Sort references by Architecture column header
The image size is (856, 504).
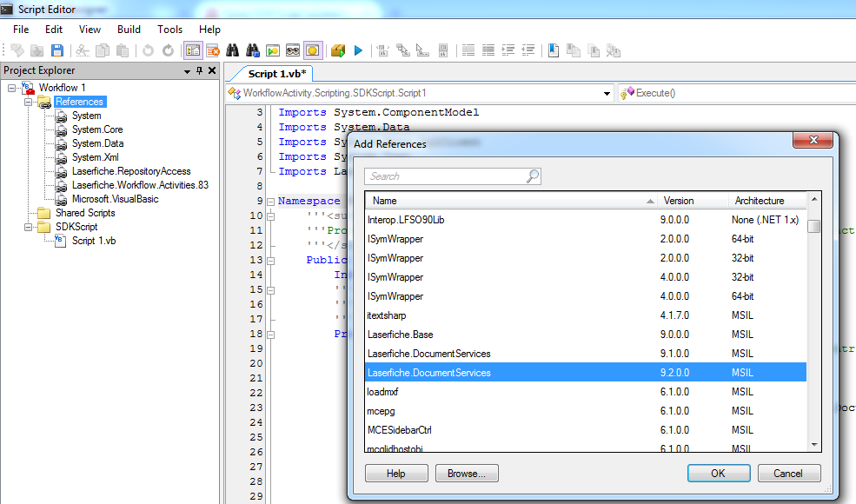pyautogui.click(x=767, y=201)
